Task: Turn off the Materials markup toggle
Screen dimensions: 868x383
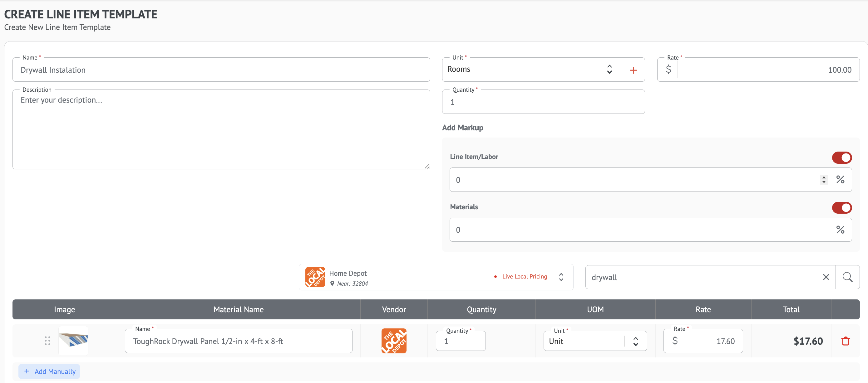Action: 841,208
